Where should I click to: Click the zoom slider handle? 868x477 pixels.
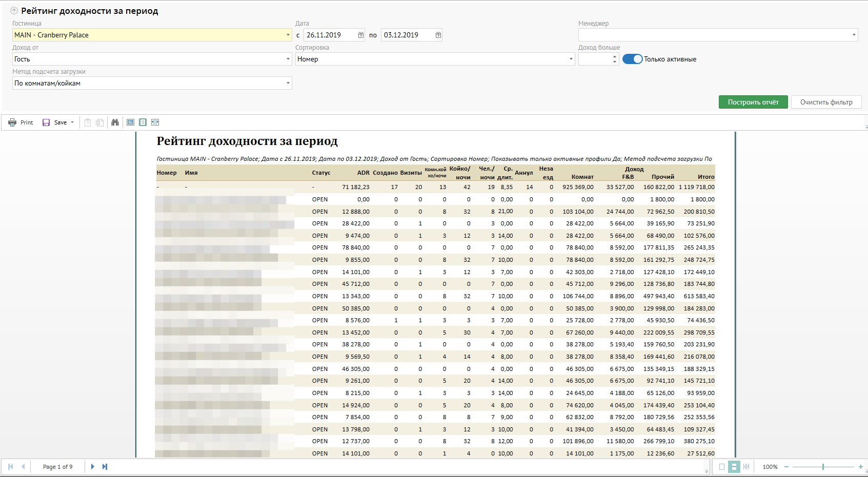pyautogui.click(x=823, y=467)
